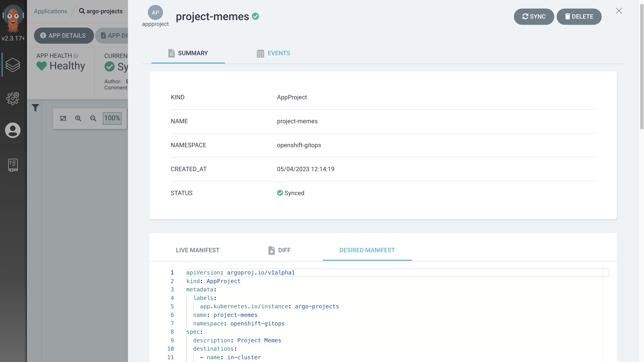Click the LIVE MANIFEST tab option
The width and height of the screenshot is (644, 362).
click(x=197, y=250)
